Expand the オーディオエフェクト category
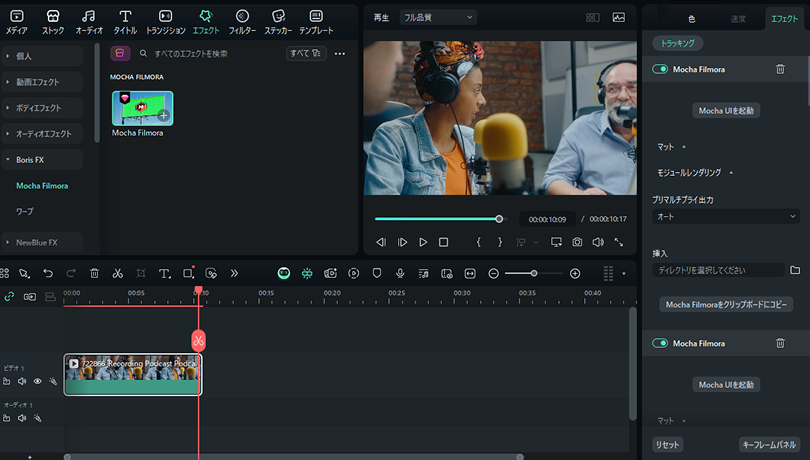 tap(42, 133)
